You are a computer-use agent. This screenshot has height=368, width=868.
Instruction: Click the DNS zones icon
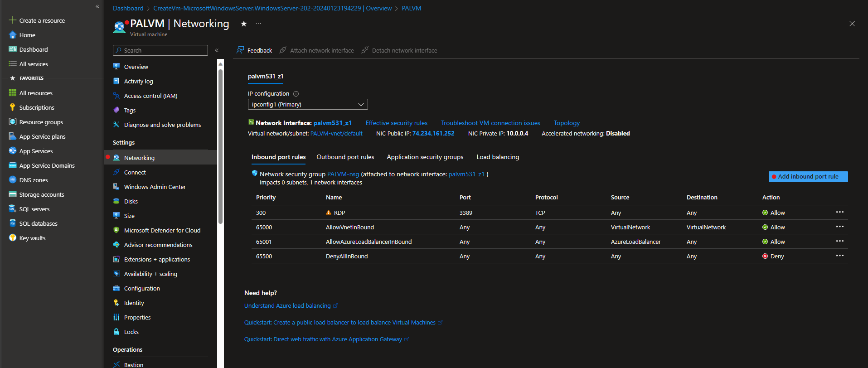pos(13,180)
